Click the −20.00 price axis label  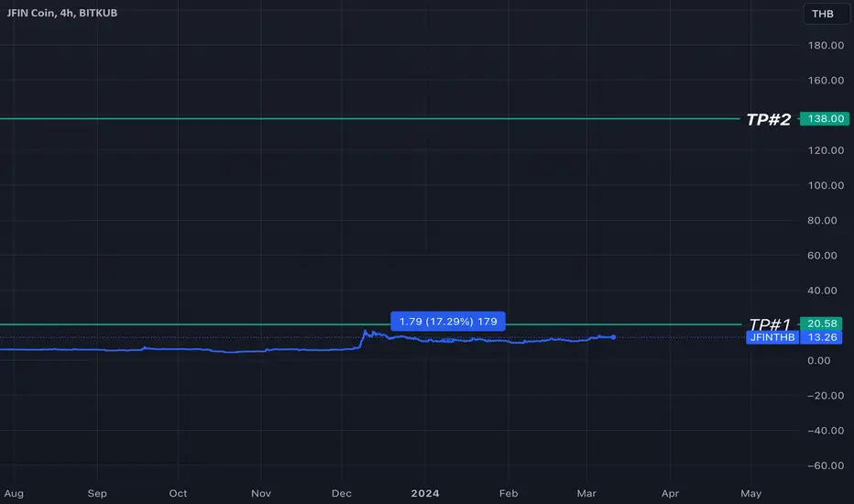click(826, 396)
